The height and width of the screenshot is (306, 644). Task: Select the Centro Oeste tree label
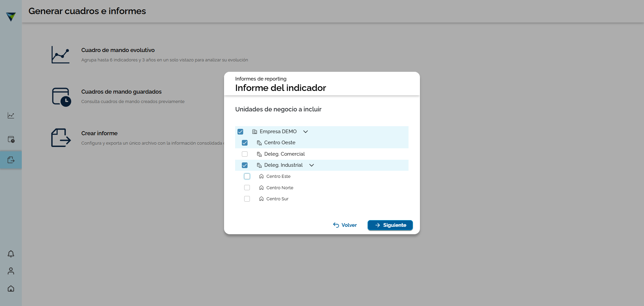(x=280, y=143)
